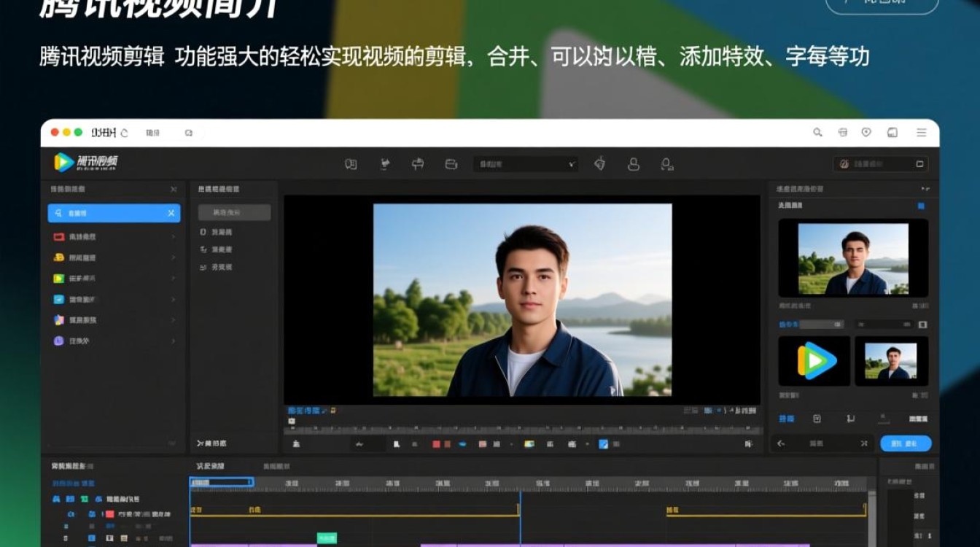
Task: Click the back arrow in the right panel footer
Action: click(781, 443)
